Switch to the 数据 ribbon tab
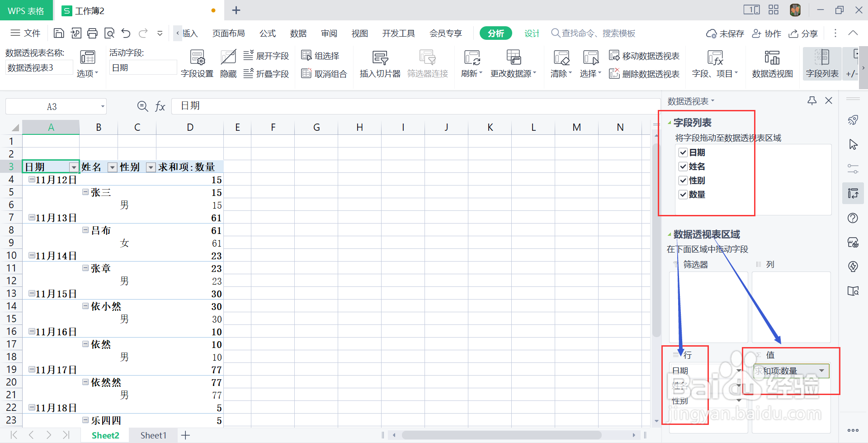Viewport: 868px width, 443px height. (298, 33)
